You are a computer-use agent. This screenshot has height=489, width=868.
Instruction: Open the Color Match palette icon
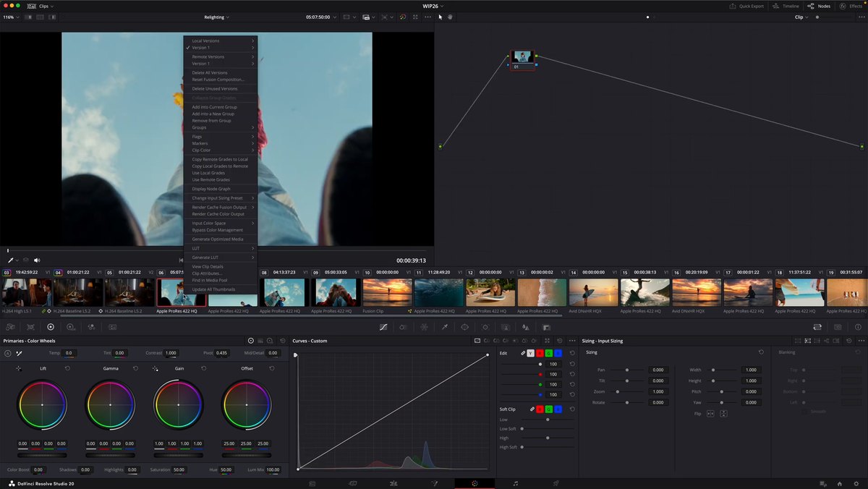[x=30, y=327]
